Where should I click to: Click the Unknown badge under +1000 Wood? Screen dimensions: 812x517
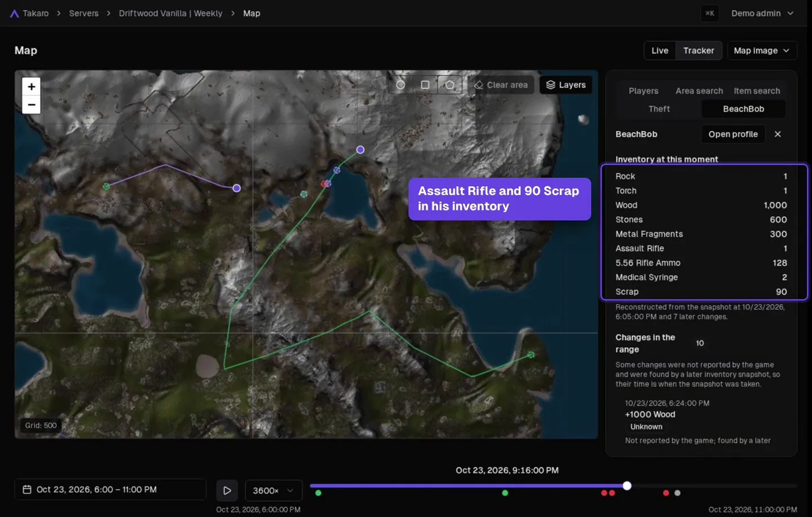(646, 427)
